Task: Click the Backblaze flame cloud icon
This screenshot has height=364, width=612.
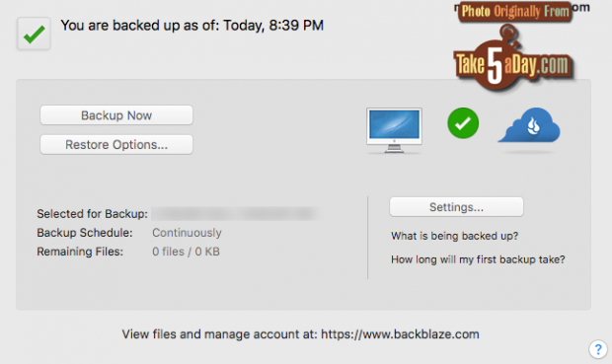Action: tap(529, 125)
